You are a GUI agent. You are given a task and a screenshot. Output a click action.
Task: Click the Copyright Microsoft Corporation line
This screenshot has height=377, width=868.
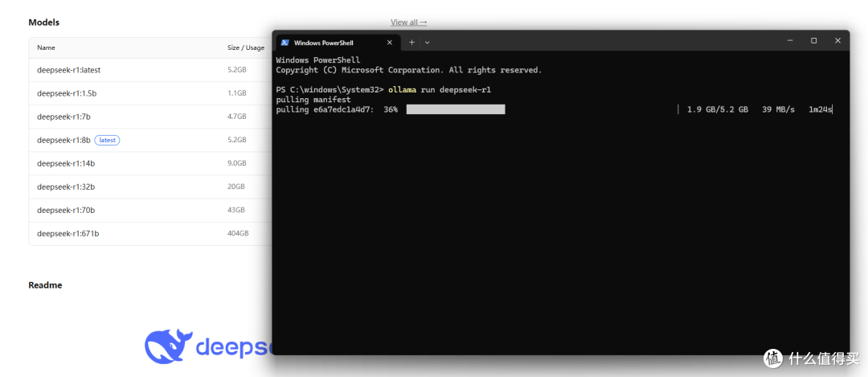click(409, 70)
